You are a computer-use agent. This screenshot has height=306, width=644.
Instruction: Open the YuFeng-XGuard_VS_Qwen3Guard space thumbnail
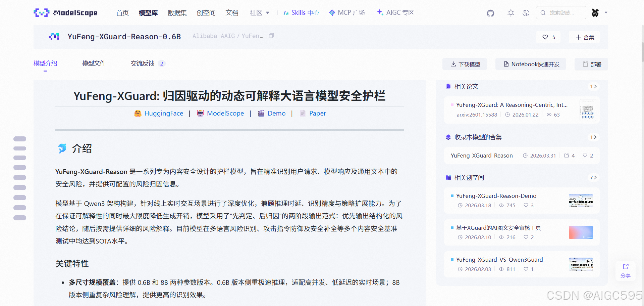coord(581,264)
